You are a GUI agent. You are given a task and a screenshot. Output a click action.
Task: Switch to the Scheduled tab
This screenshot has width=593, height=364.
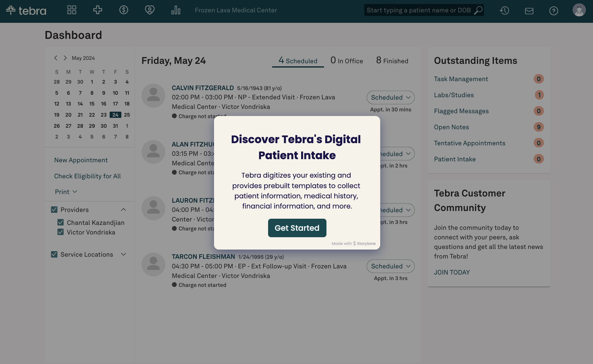[298, 60]
